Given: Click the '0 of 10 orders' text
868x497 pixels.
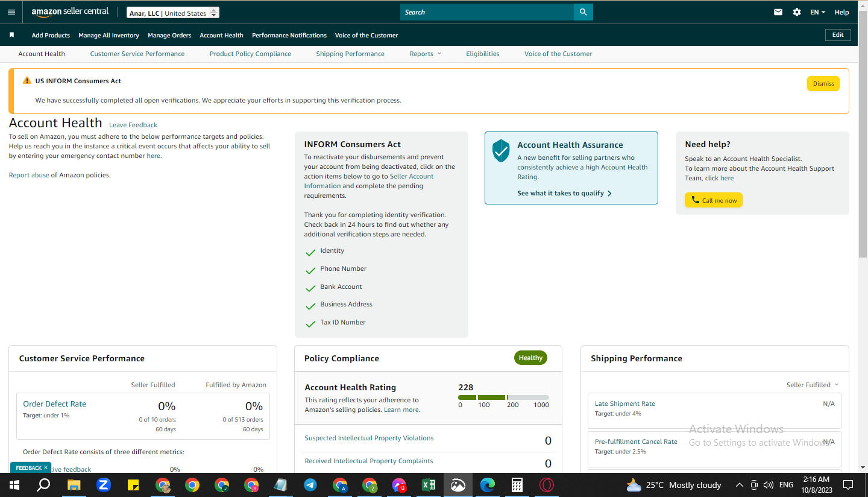Looking at the screenshot, I should coord(157,419).
